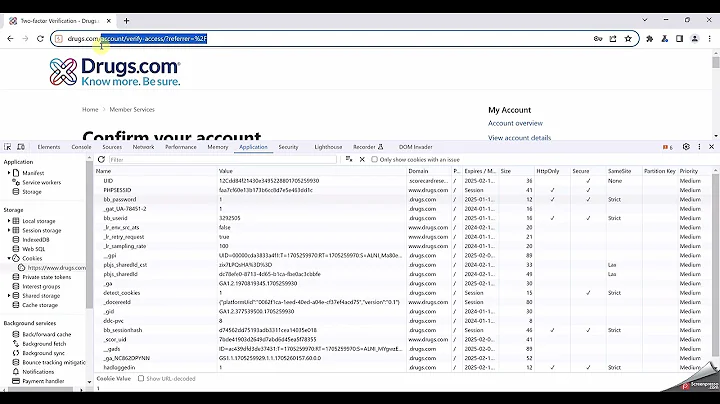Screen dimensions: 720x404
Task: Enable Only show cookies with an issue
Action: pos(374,159)
